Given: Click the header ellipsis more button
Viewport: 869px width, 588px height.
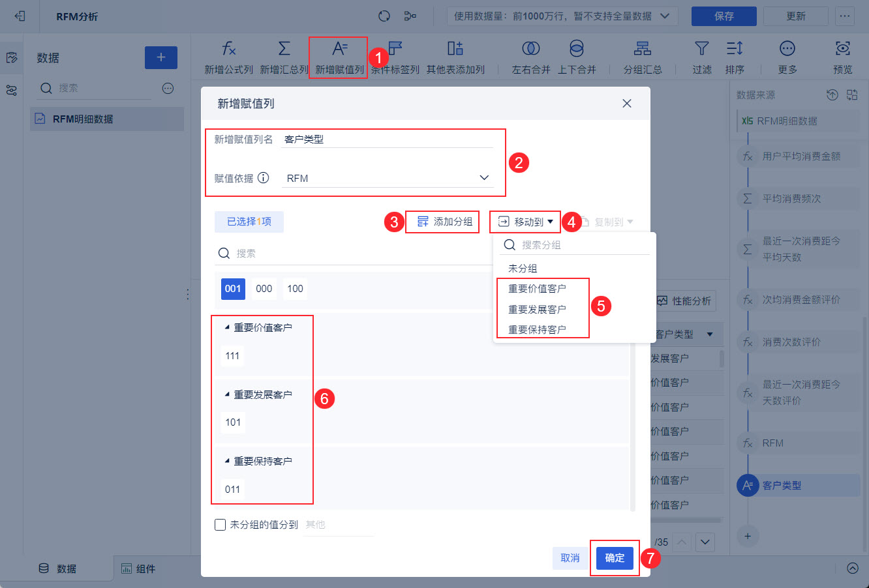Looking at the screenshot, I should [x=845, y=16].
